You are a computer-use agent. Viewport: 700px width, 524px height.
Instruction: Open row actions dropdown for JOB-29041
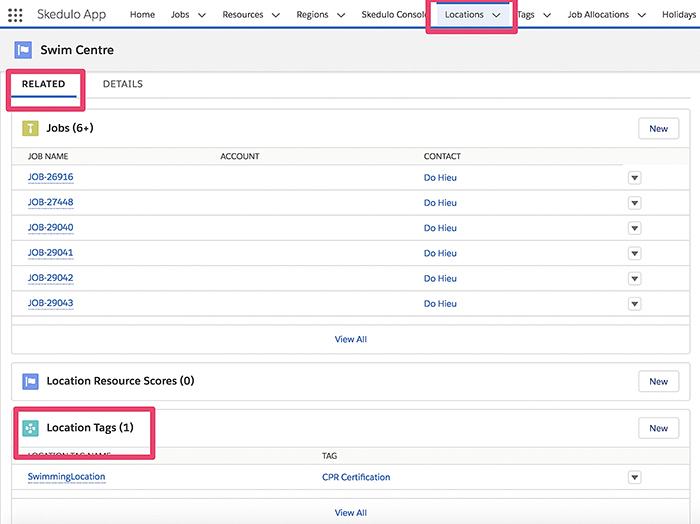634,254
